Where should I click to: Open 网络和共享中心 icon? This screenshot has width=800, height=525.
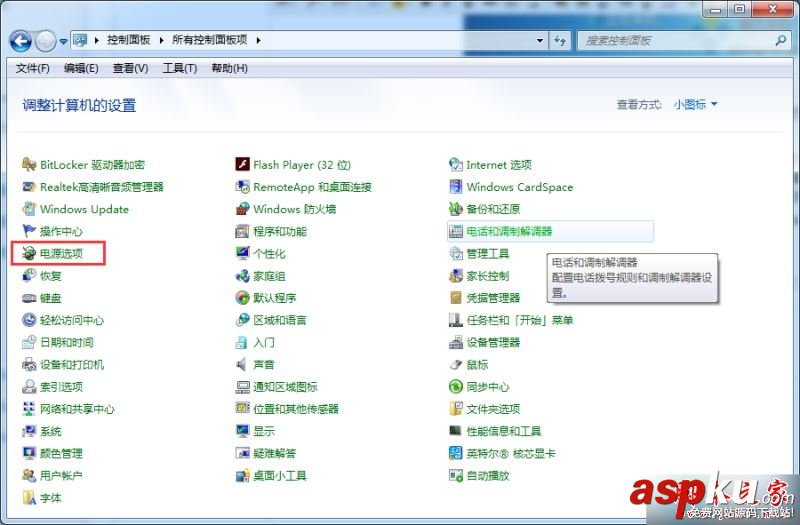(x=29, y=409)
